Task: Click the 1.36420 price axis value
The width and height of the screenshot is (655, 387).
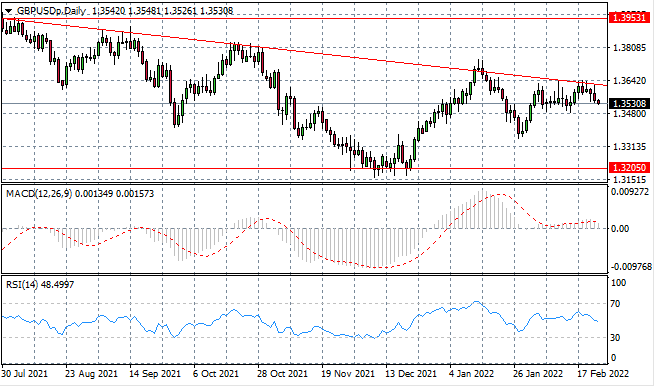Action: point(629,80)
